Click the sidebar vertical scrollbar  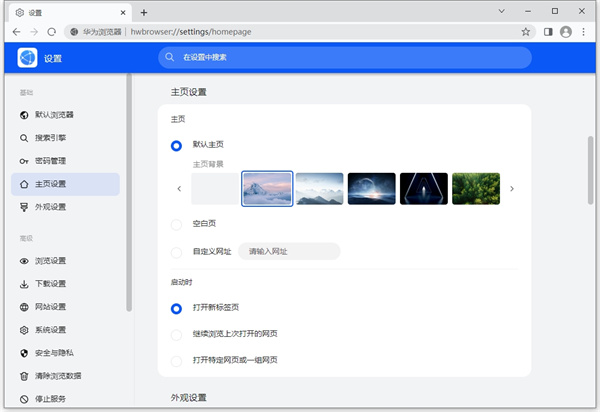click(x=129, y=192)
